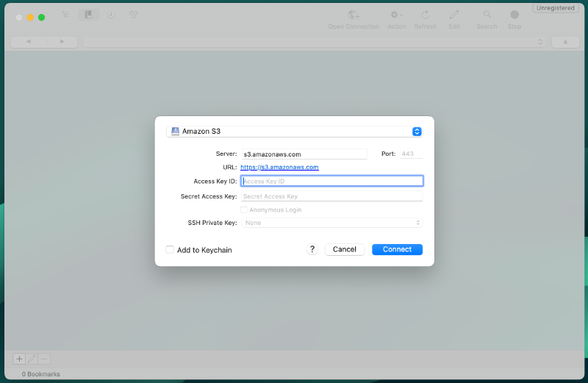Click the help question mark button
The image size is (588, 383).
pos(312,249)
